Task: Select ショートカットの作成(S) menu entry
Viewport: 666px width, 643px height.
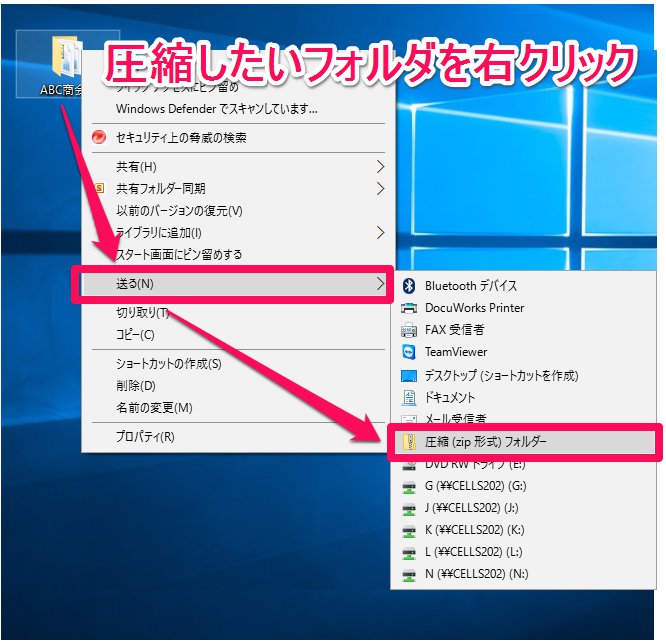Action: pyautogui.click(x=168, y=364)
